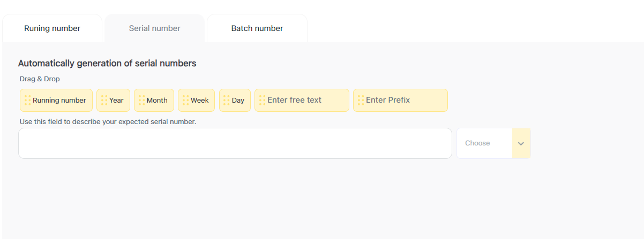644x239 pixels.
Task: Select the Serial number tab
Action: [154, 28]
